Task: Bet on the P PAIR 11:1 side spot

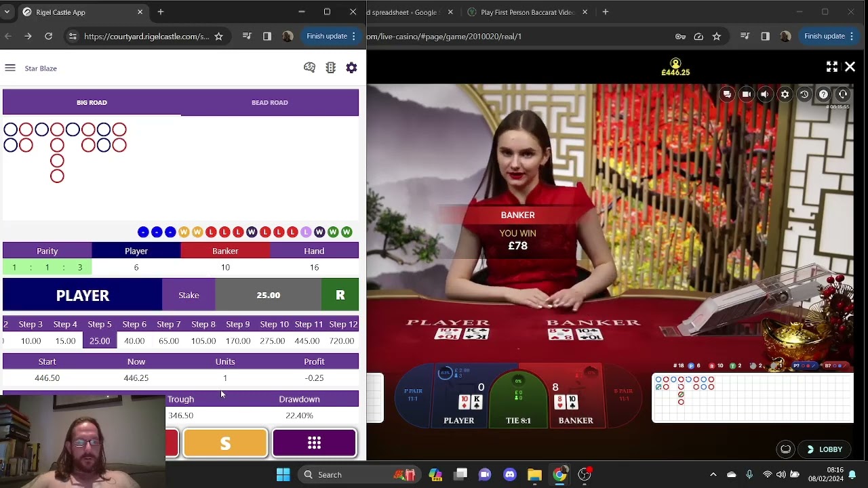Action: 413,394
